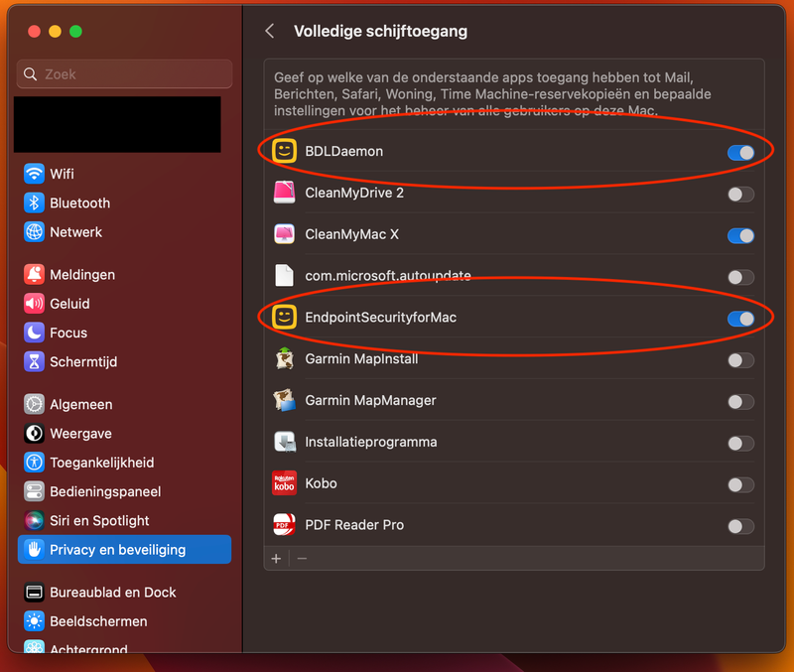The image size is (794, 672).
Task: Click the Meldingen bell icon
Action: click(x=35, y=275)
